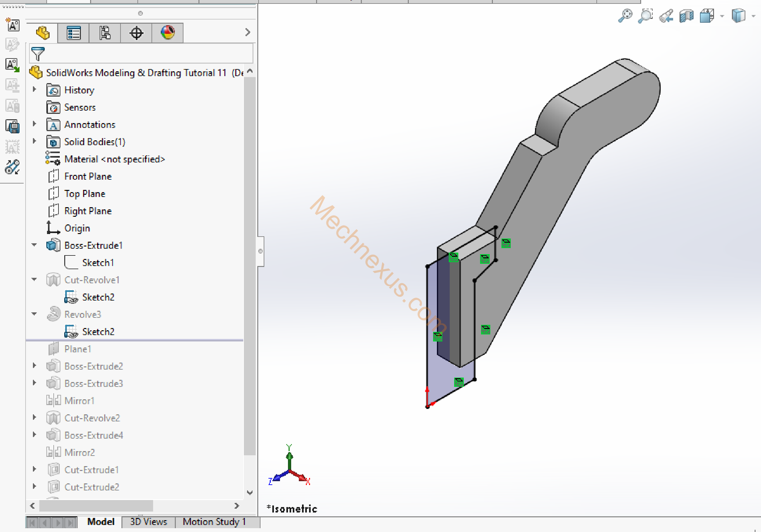This screenshot has height=532, width=761.
Task: Expand the History folder
Action: point(34,90)
